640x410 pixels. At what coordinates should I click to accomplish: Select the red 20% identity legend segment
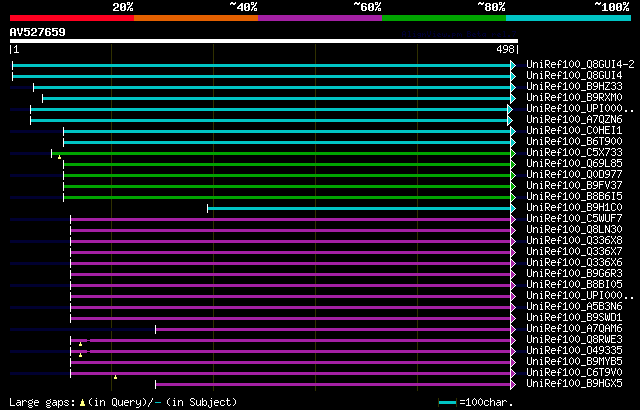[x=72, y=18]
